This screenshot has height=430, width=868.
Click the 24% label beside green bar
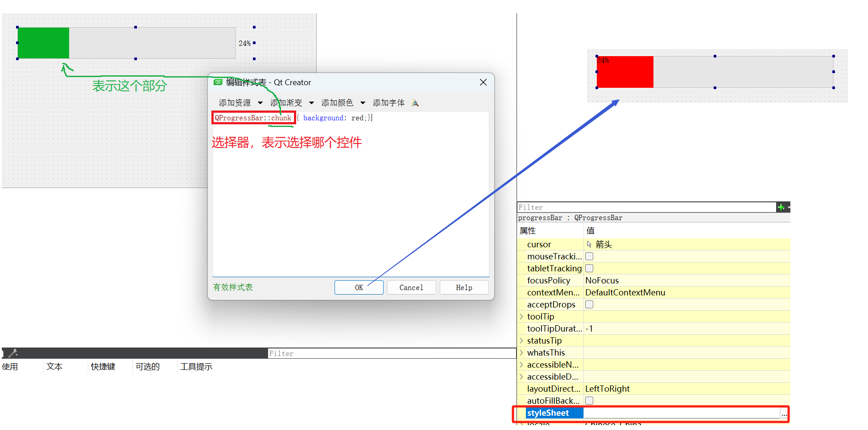tap(244, 43)
